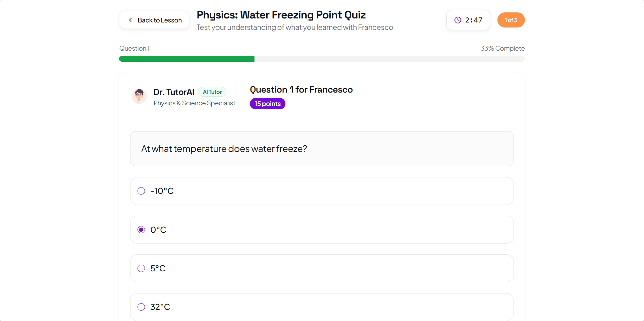Click the 5°C answer card

tap(322, 268)
